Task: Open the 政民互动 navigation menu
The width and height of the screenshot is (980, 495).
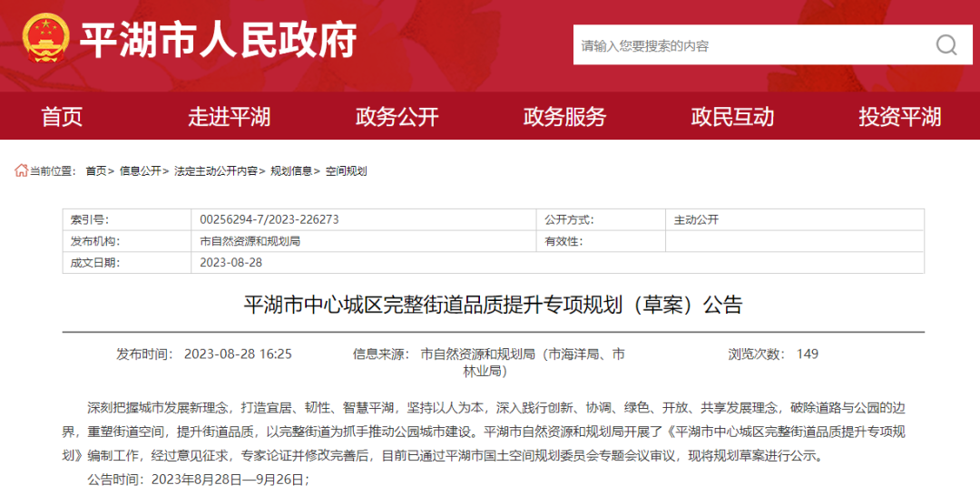Action: [x=732, y=117]
